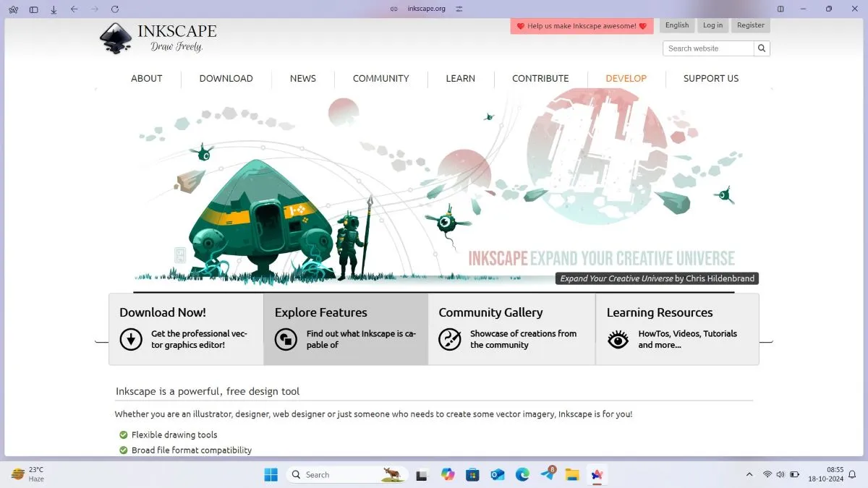
Task: Open the NEWS menu item
Action: (x=303, y=78)
